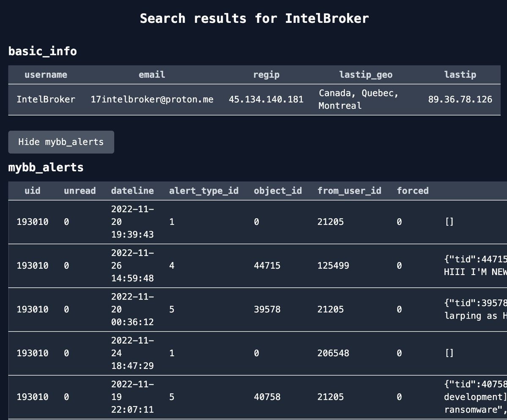Click the email column header
This screenshot has width=507, height=420.
coord(151,75)
